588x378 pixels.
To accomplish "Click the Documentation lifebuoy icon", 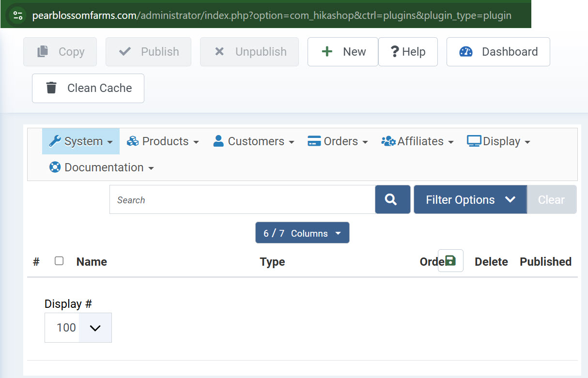I will [x=55, y=167].
